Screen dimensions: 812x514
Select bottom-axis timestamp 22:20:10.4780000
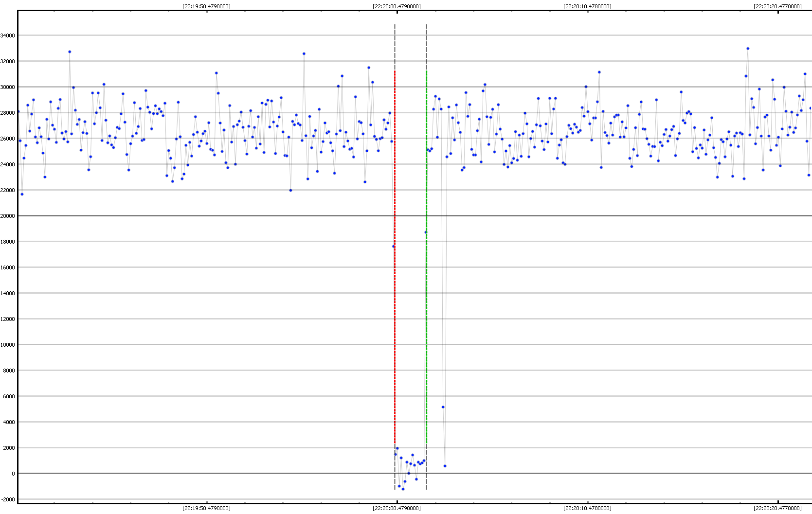[x=587, y=508]
